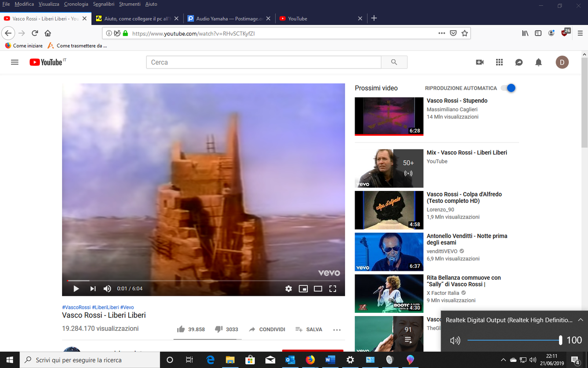Bookmark this page with star
Viewport: 588px width, 368px height.
coord(464,33)
